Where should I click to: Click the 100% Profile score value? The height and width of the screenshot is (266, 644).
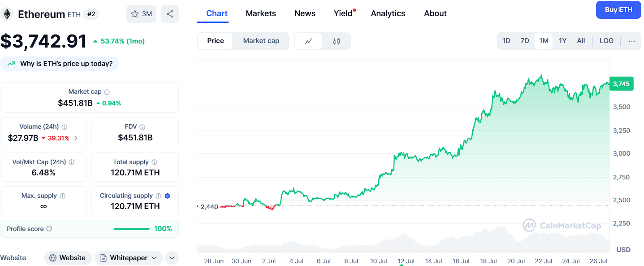(163, 229)
